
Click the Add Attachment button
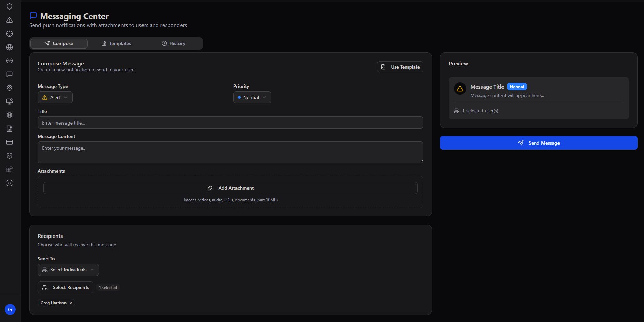point(230,188)
